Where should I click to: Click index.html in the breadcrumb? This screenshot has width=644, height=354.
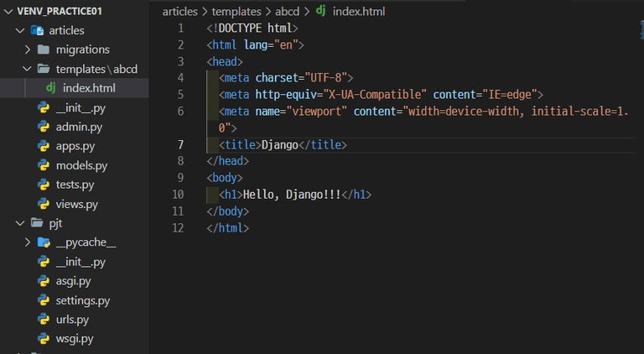[x=359, y=12]
